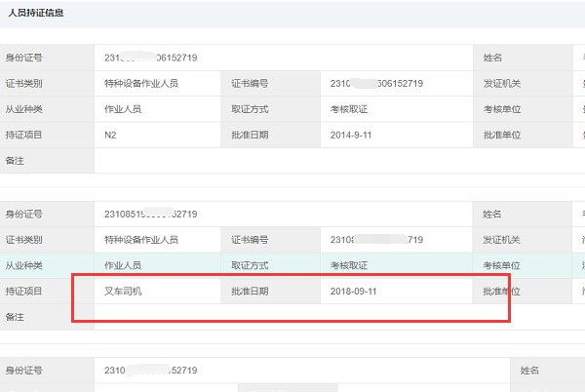Click 考核单位 label in the N2 record
This screenshot has height=392, width=585.
502,109
